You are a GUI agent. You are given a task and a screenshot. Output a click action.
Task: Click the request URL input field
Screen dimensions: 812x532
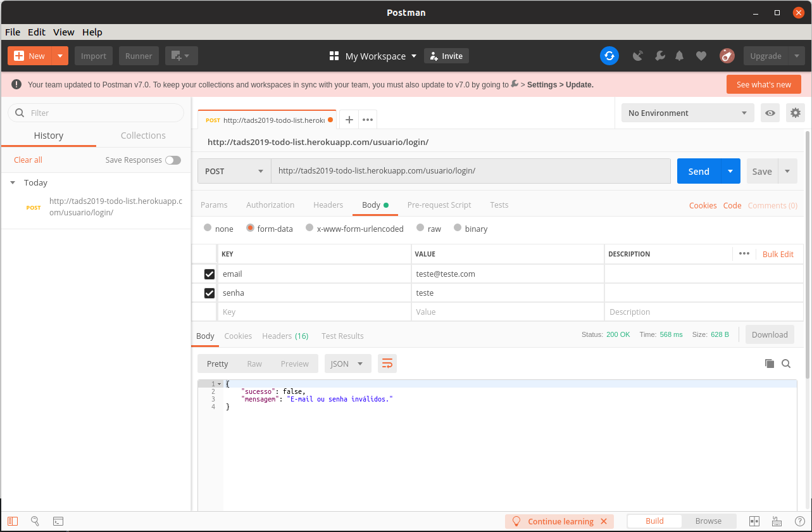point(471,171)
